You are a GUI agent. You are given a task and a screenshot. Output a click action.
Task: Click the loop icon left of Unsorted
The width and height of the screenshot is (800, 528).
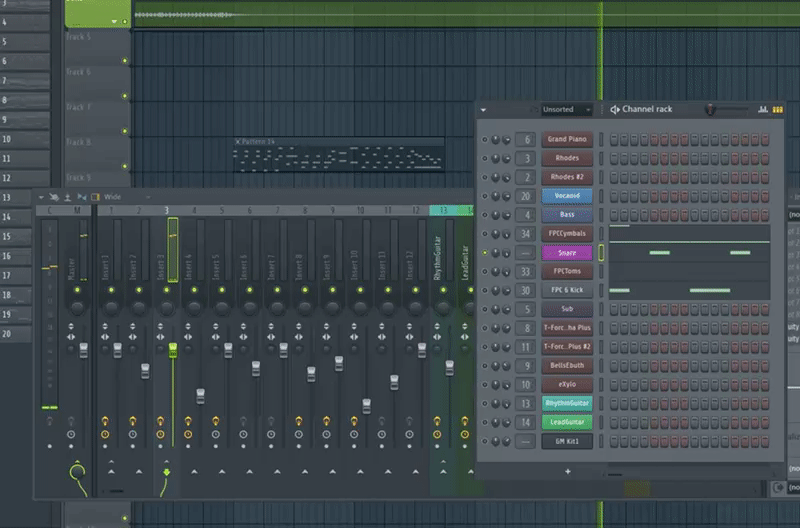pyautogui.click(x=534, y=109)
